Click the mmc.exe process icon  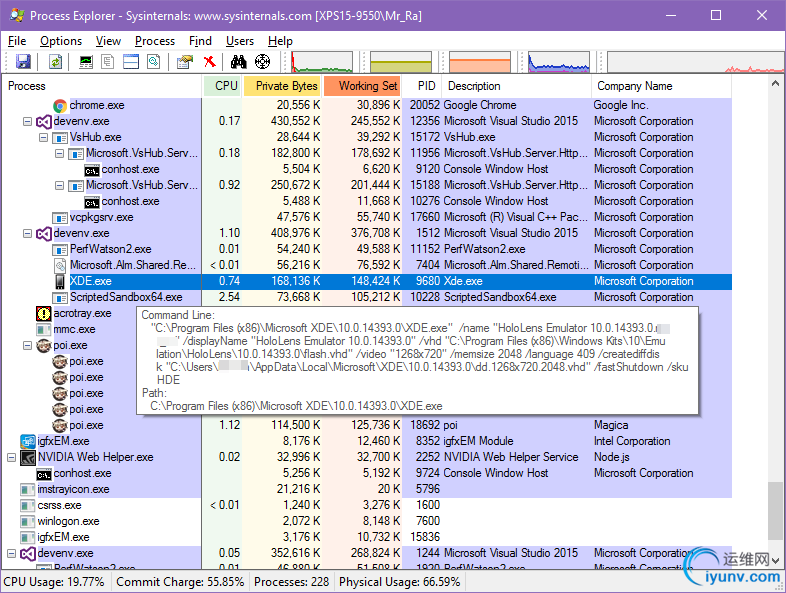click(x=44, y=329)
